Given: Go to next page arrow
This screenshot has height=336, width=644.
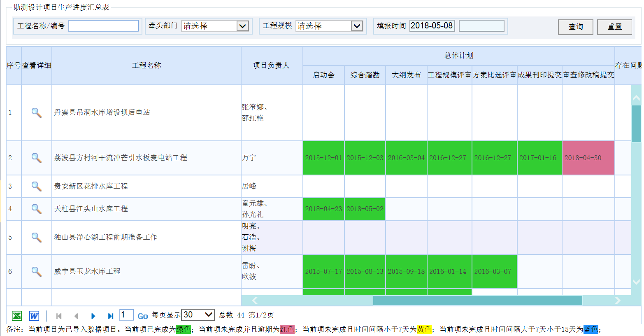Looking at the screenshot, I should tap(93, 316).
